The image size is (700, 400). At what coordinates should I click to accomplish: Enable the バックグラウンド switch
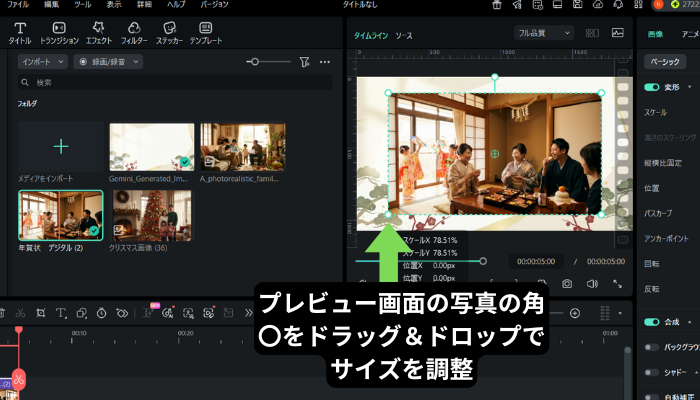pos(652,347)
